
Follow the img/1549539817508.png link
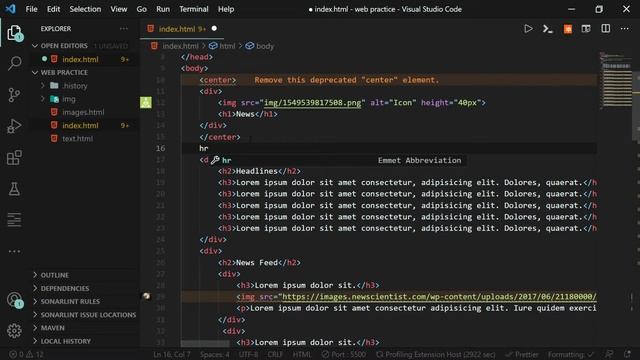coord(312,102)
